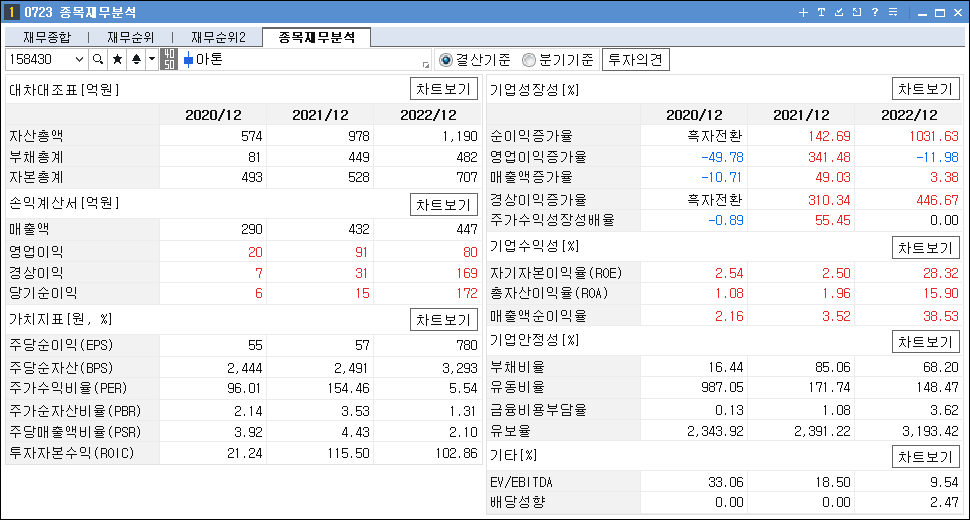Click the 유보율 2022/12 value 3,193.42
The image size is (970, 520).
(930, 431)
